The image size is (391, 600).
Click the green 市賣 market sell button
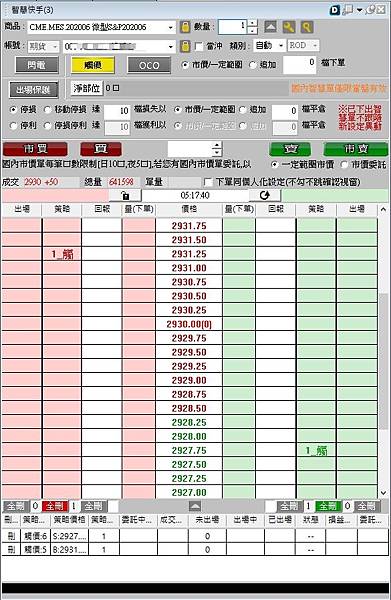(356, 149)
